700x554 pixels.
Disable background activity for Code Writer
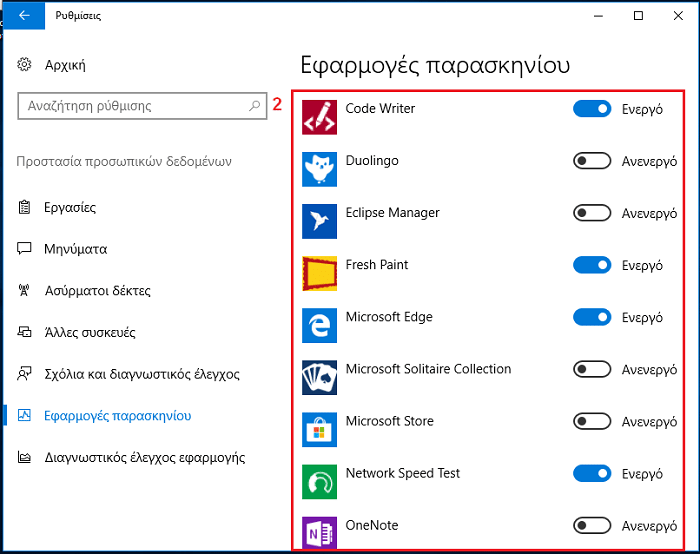pos(592,109)
